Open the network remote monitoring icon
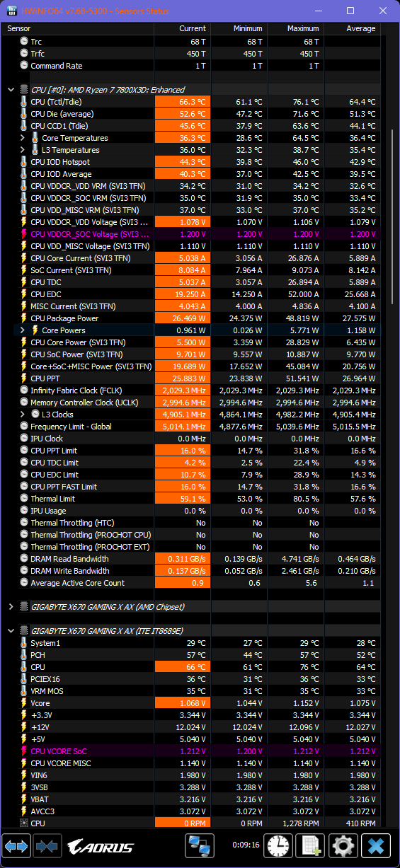 (200, 845)
